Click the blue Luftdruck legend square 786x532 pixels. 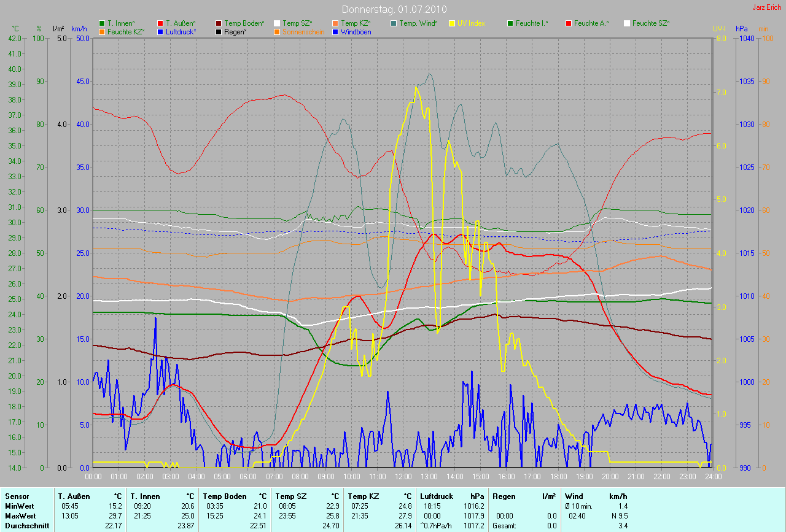[160, 31]
